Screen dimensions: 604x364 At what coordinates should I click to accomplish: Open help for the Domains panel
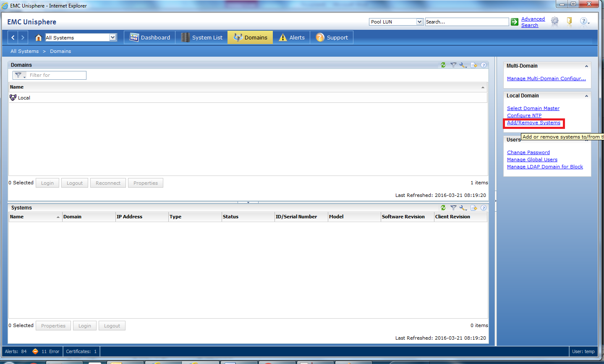(484, 65)
